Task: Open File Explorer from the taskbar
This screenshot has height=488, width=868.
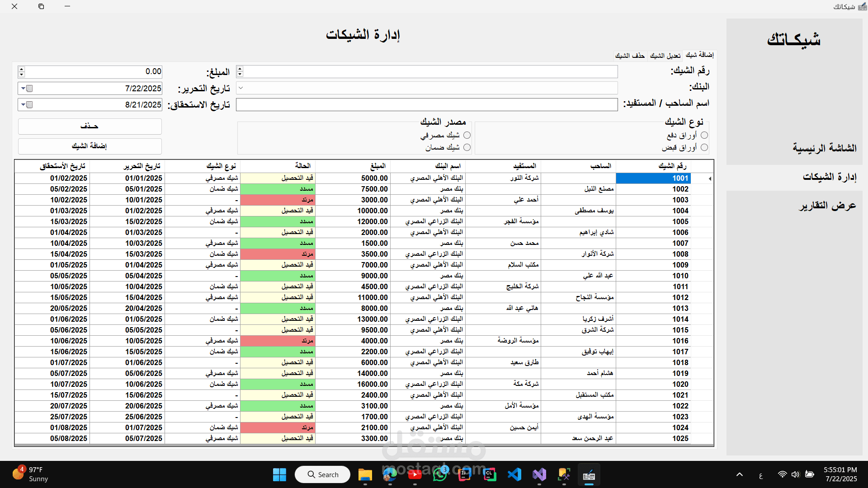Action: (x=365, y=474)
